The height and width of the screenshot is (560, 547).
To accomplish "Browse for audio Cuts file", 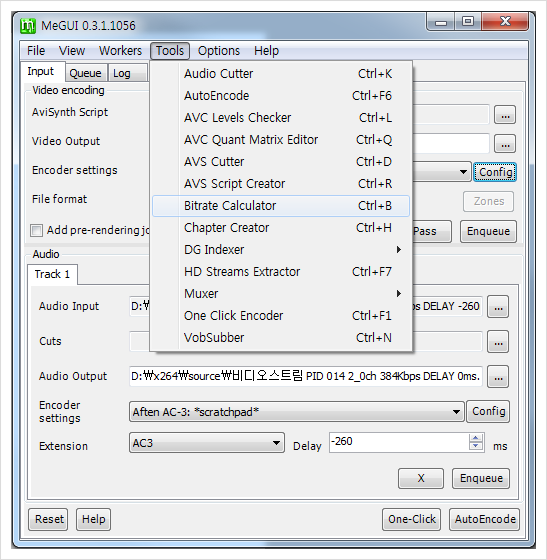I will pos(498,342).
